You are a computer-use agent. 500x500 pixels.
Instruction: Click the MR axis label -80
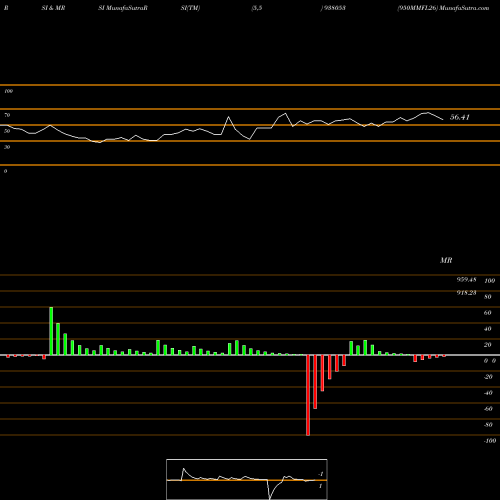(x=488, y=425)
